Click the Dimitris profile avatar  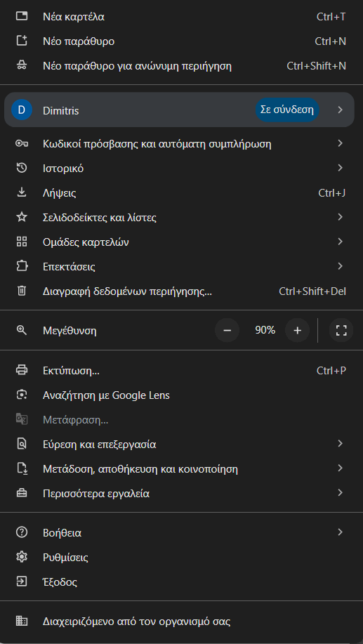[x=22, y=110]
